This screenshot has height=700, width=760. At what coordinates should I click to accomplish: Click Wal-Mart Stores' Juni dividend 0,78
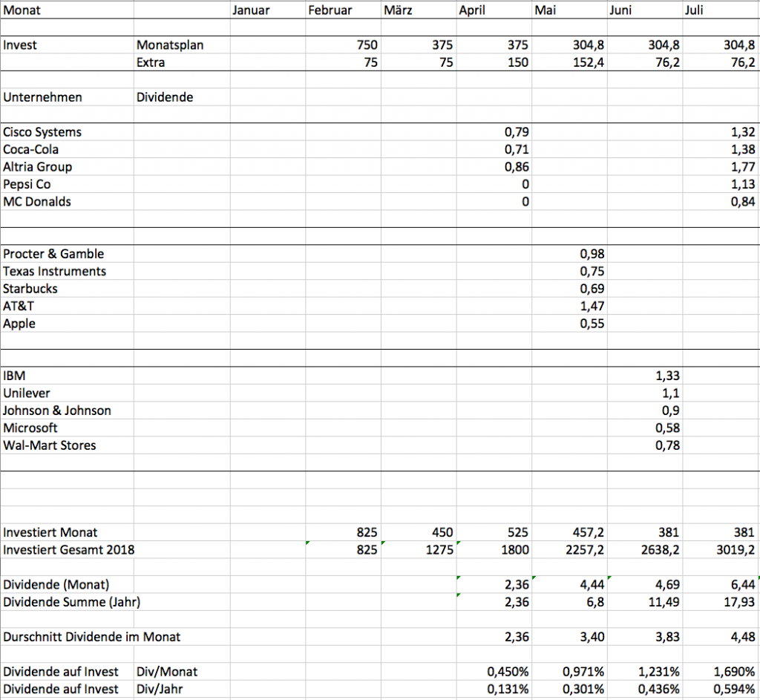pos(667,446)
